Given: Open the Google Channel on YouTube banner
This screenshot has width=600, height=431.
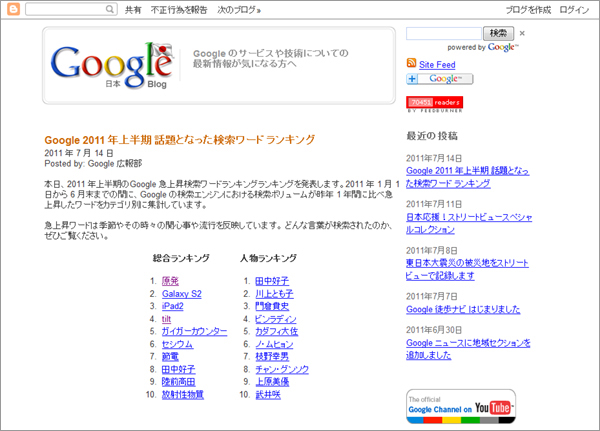Looking at the screenshot, I should tap(461, 406).
